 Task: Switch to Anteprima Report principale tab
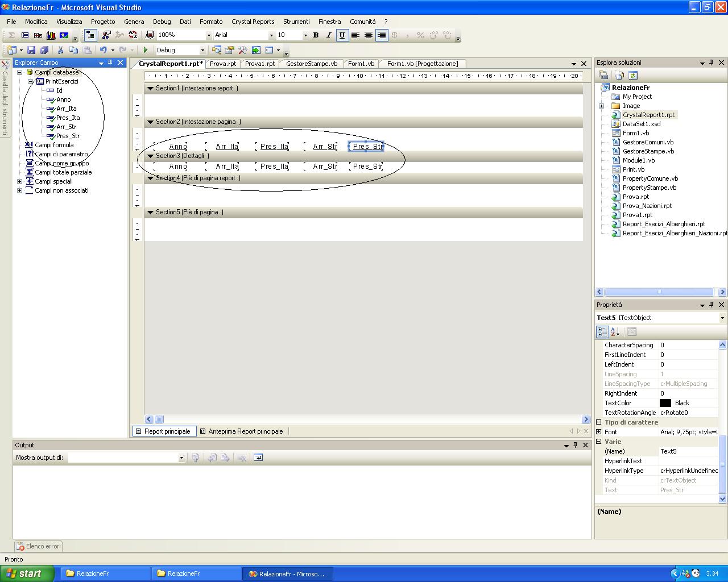[x=241, y=431]
